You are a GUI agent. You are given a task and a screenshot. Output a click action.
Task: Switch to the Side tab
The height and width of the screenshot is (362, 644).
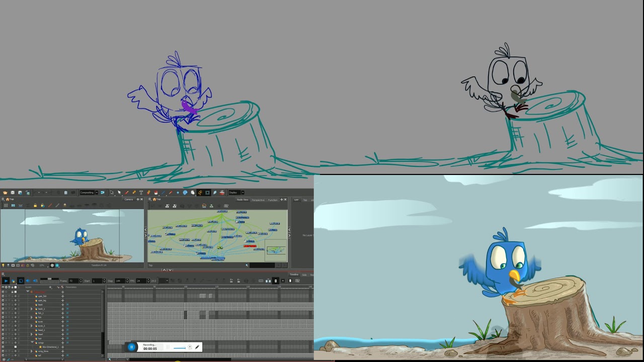304,275
